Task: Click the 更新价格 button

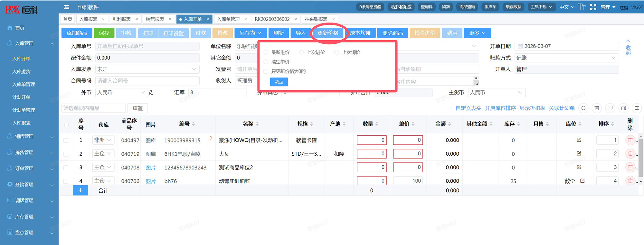Action: 328,33
